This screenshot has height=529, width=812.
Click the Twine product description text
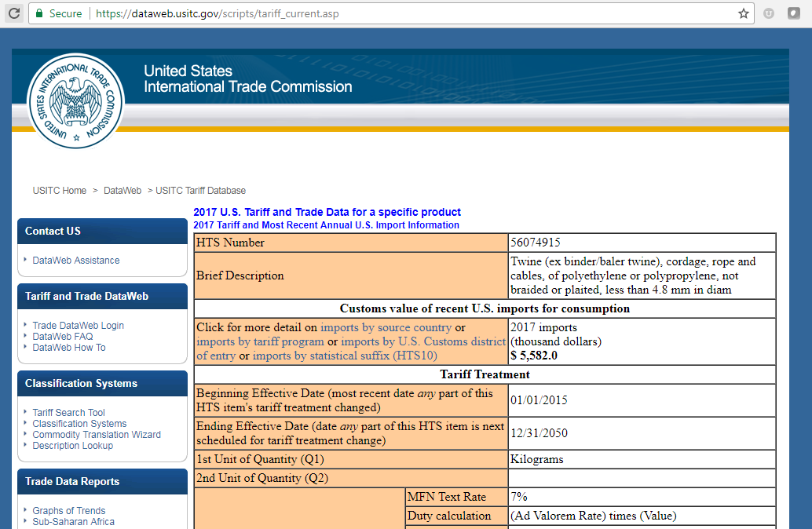(633, 275)
